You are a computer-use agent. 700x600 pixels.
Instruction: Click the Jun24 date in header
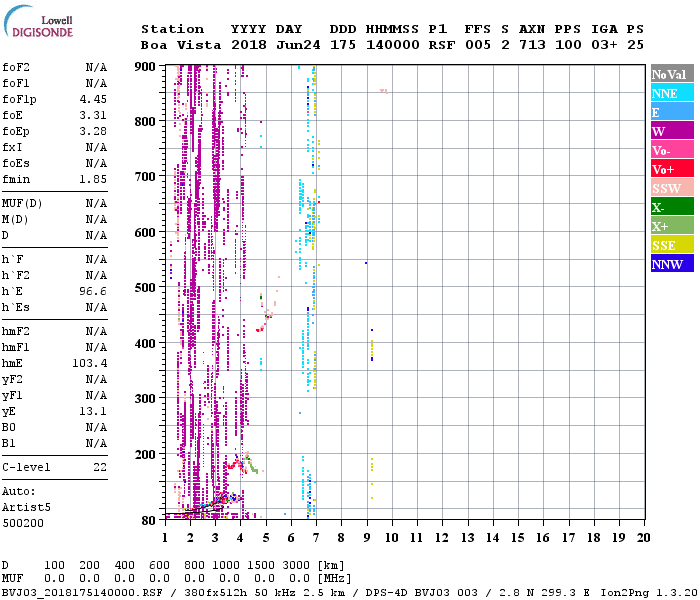click(298, 45)
